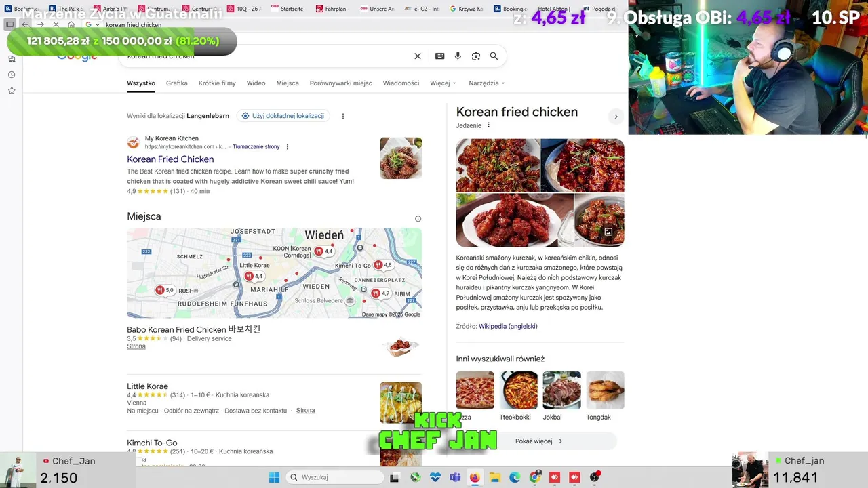Open the Babo Korean Fried Chicken thumbnail

coord(401,346)
